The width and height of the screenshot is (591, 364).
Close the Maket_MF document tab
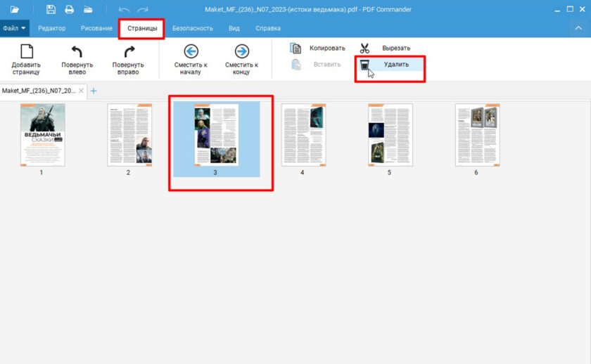click(81, 91)
